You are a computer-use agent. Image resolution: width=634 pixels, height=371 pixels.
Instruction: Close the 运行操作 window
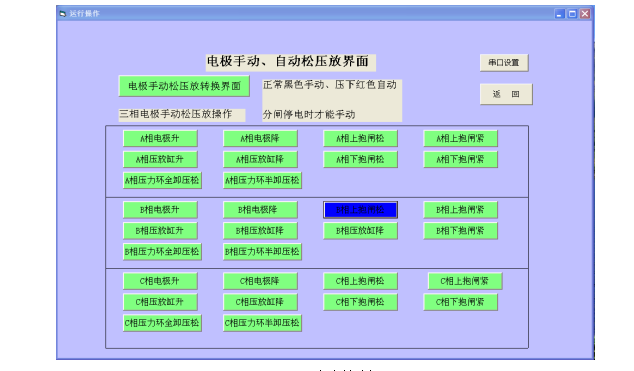[585, 14]
